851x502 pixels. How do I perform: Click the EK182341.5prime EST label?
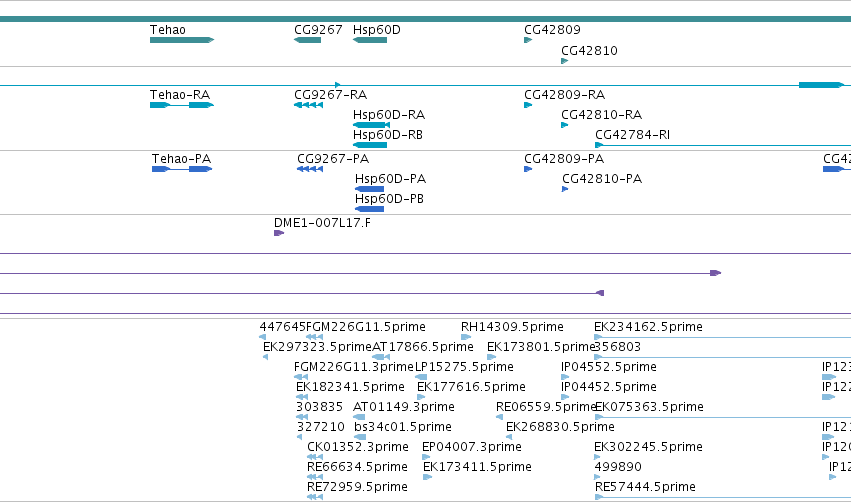tap(350, 387)
